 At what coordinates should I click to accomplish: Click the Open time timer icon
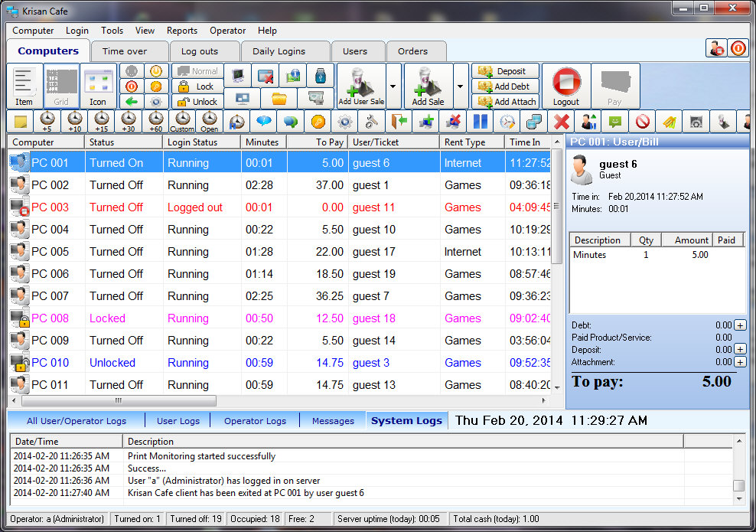(x=209, y=122)
